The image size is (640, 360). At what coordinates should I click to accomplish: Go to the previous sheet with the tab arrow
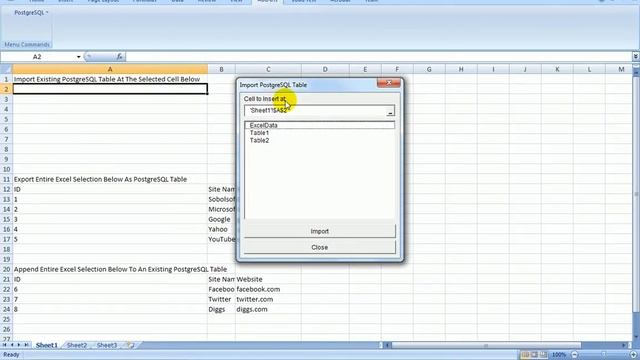tap(12, 345)
